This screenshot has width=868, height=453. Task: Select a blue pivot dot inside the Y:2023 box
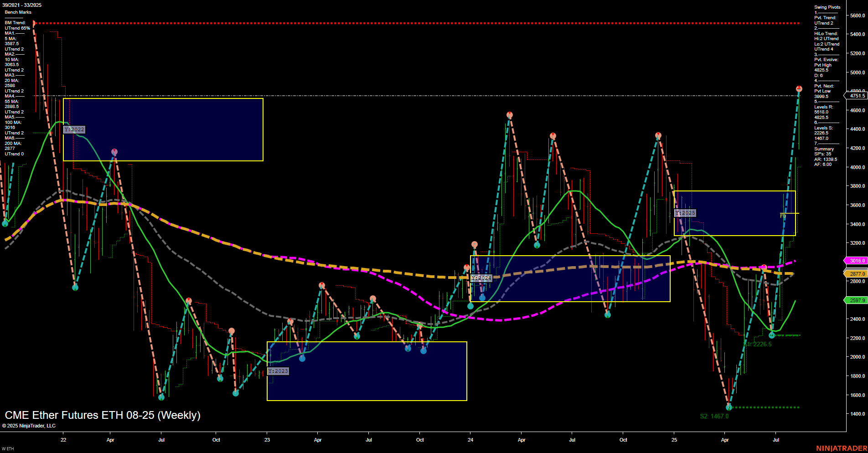point(302,358)
